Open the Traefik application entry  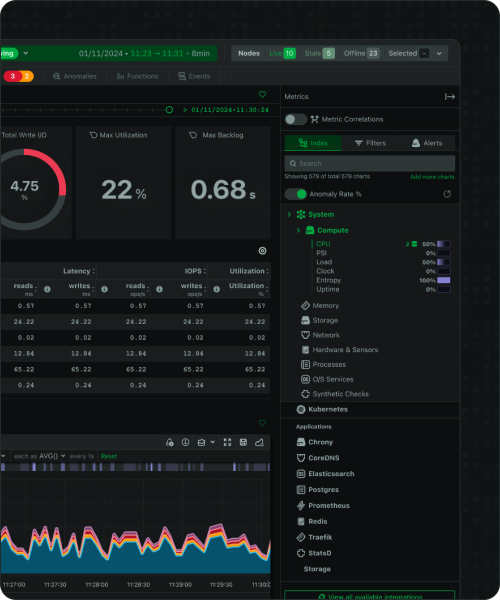tap(314, 537)
